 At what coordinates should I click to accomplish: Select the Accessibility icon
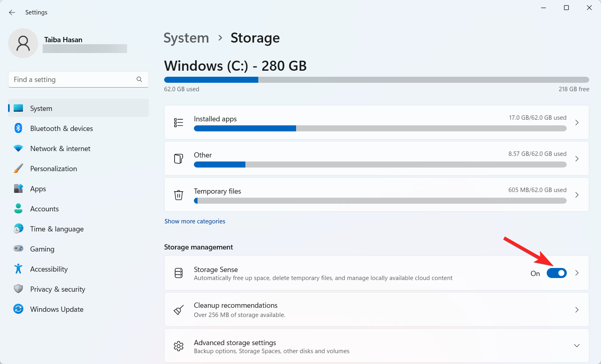coord(19,269)
